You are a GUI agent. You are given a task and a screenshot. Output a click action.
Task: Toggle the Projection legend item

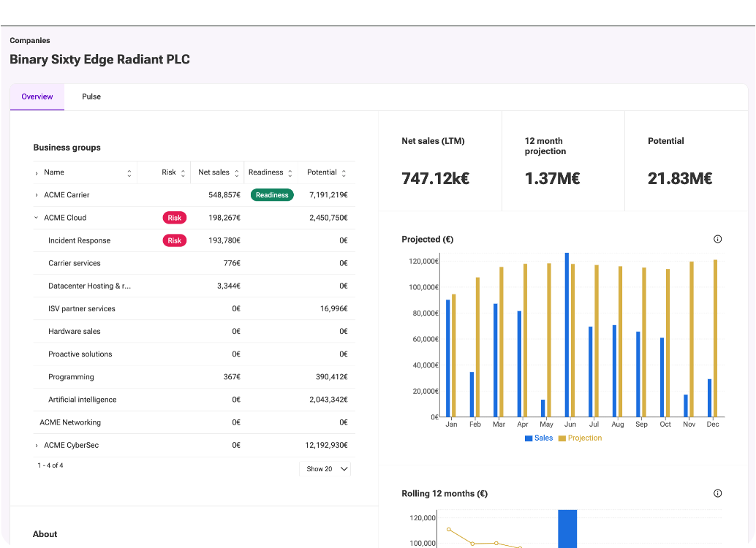580,438
